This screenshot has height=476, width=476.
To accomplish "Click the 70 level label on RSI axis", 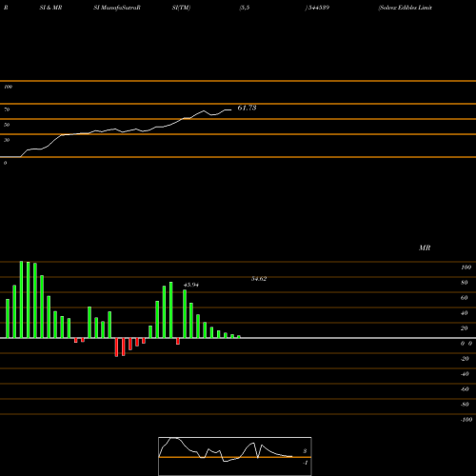I will click(7, 109).
